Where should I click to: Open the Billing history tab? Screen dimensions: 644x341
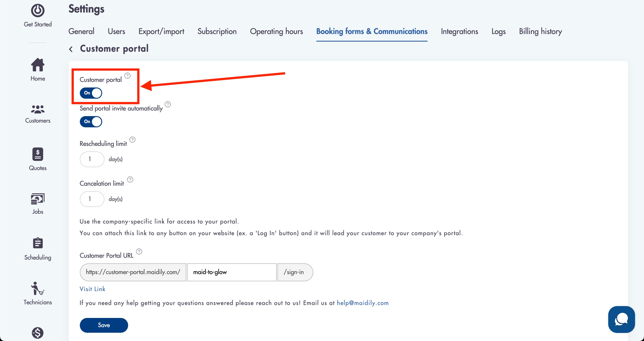(540, 31)
